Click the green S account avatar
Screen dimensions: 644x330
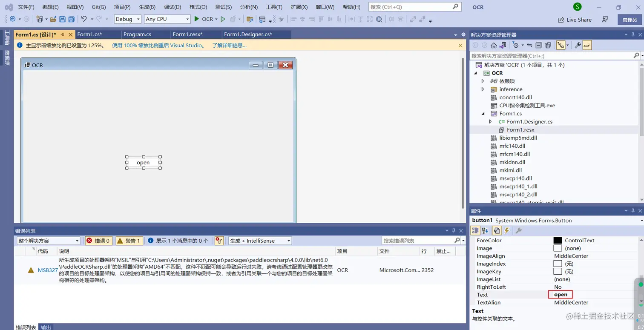(577, 7)
